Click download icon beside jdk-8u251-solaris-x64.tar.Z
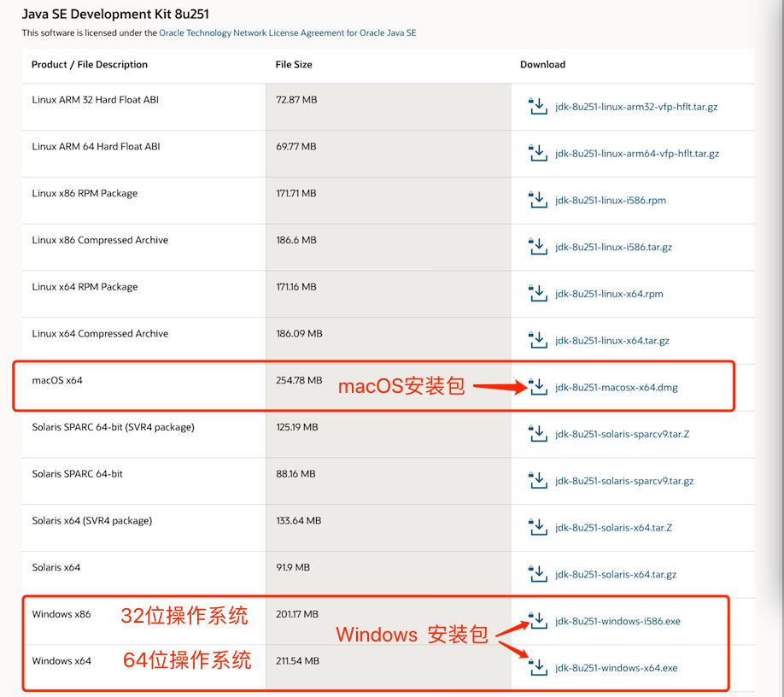The width and height of the screenshot is (784, 697). click(538, 527)
